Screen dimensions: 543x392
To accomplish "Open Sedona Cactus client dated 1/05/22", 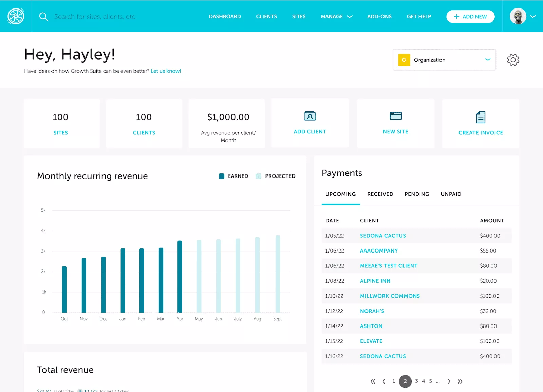I will click(x=383, y=236).
